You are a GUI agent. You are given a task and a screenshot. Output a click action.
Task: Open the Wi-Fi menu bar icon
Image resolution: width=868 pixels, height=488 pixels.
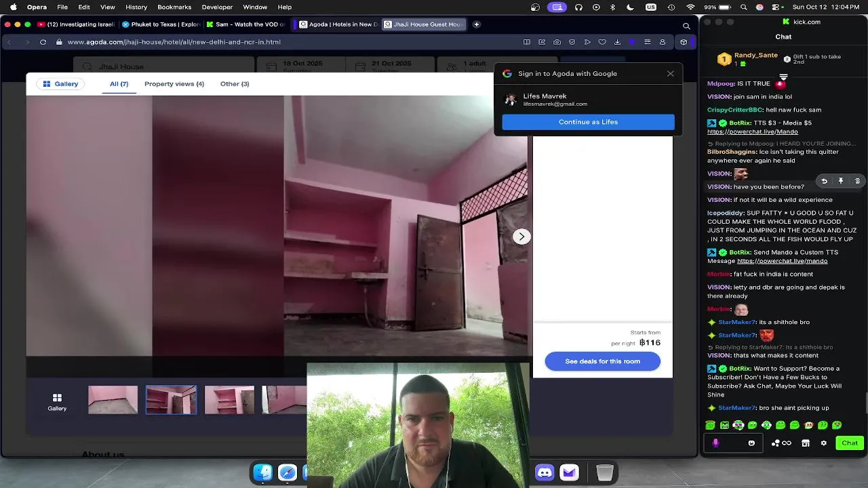[x=690, y=7]
